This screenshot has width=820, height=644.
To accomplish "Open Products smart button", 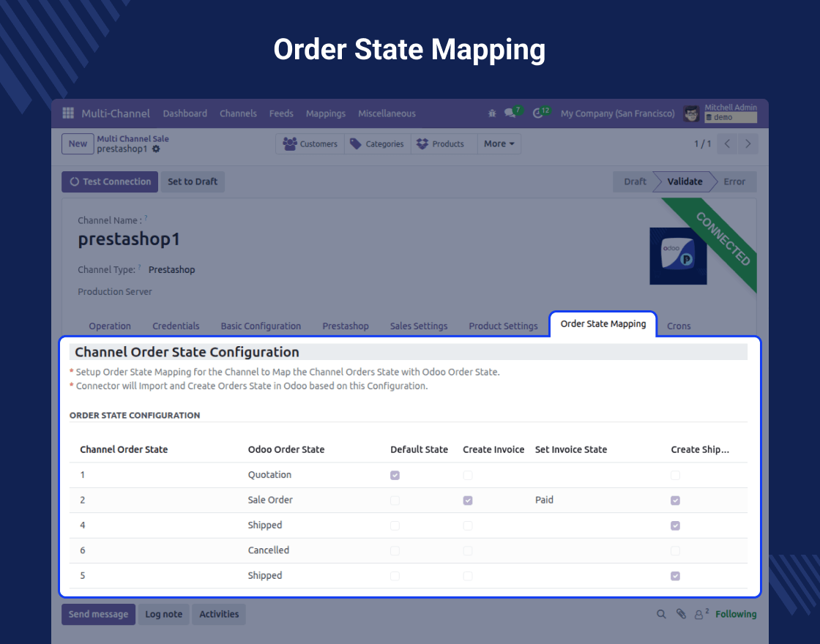I will (x=444, y=143).
